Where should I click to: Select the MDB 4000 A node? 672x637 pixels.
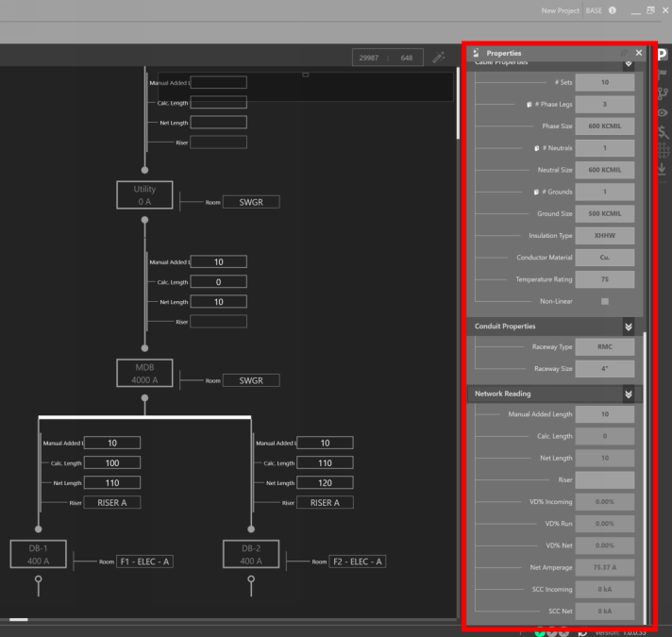pyautogui.click(x=144, y=373)
